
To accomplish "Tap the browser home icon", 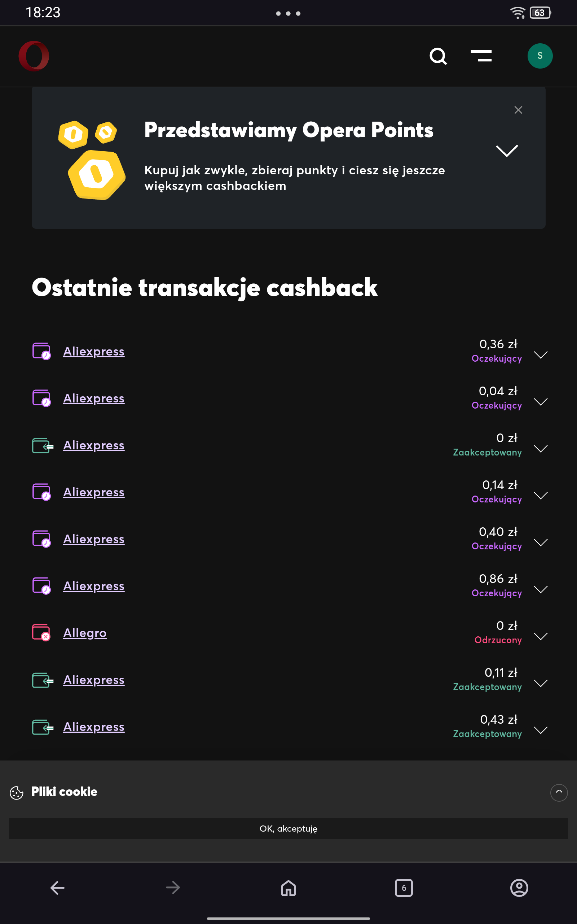I will pos(288,888).
